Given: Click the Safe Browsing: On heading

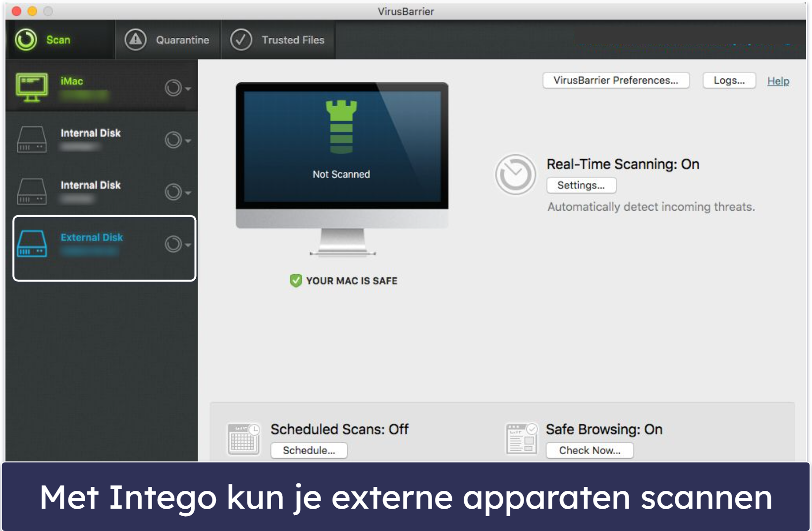Looking at the screenshot, I should pos(604,429).
